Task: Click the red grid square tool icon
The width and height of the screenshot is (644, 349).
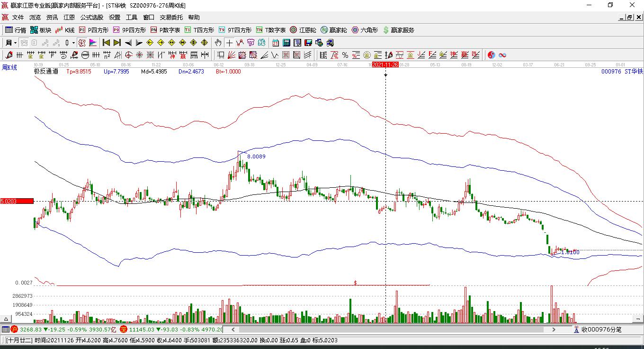Action: 286,55
